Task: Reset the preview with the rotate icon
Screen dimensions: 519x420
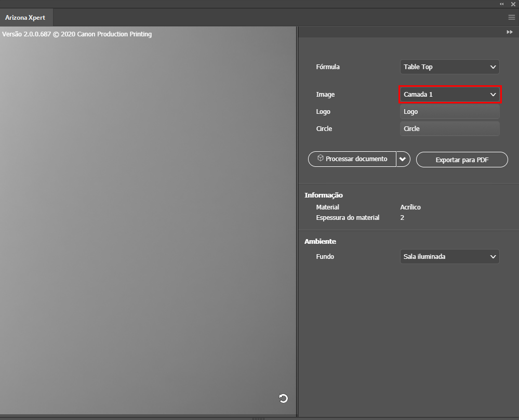Action: pos(283,398)
